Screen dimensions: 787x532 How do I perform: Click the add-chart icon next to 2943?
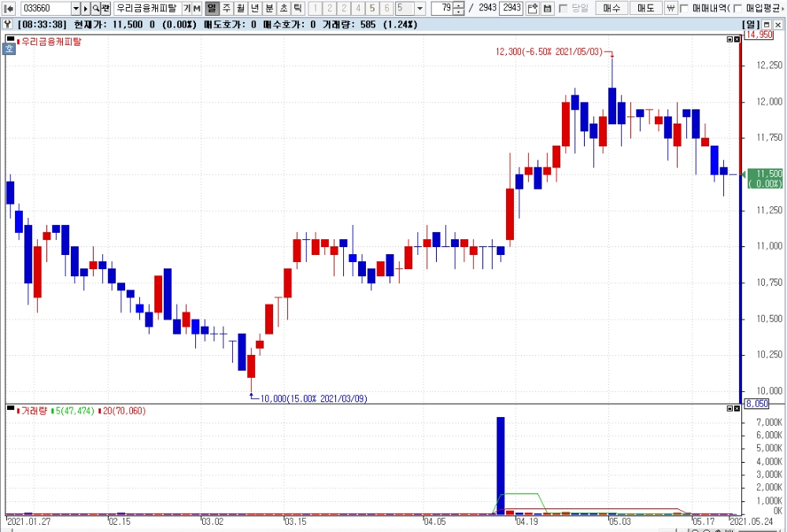point(533,8)
